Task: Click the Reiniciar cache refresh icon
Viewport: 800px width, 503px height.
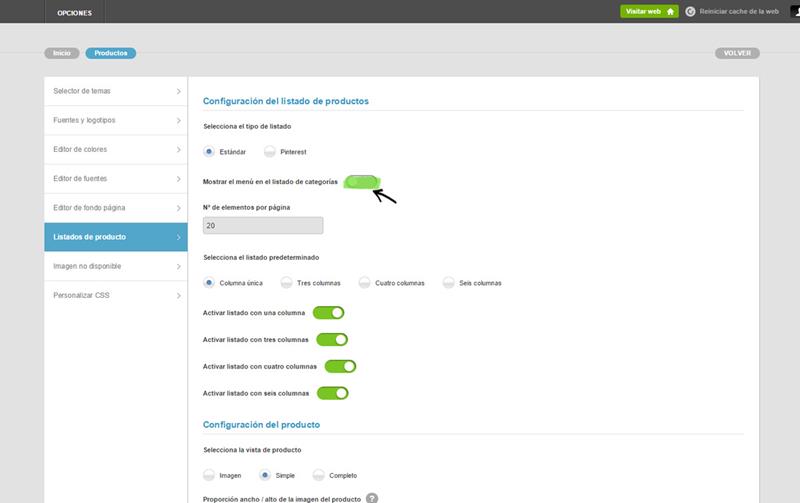Action: pyautogui.click(x=690, y=12)
